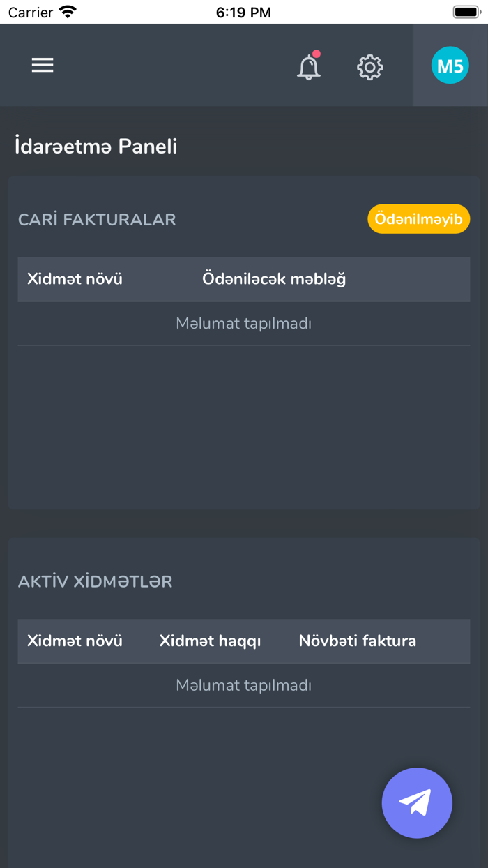Select the CARİ FAKTURALAR section title
The height and width of the screenshot is (868, 488).
pyautogui.click(x=96, y=218)
